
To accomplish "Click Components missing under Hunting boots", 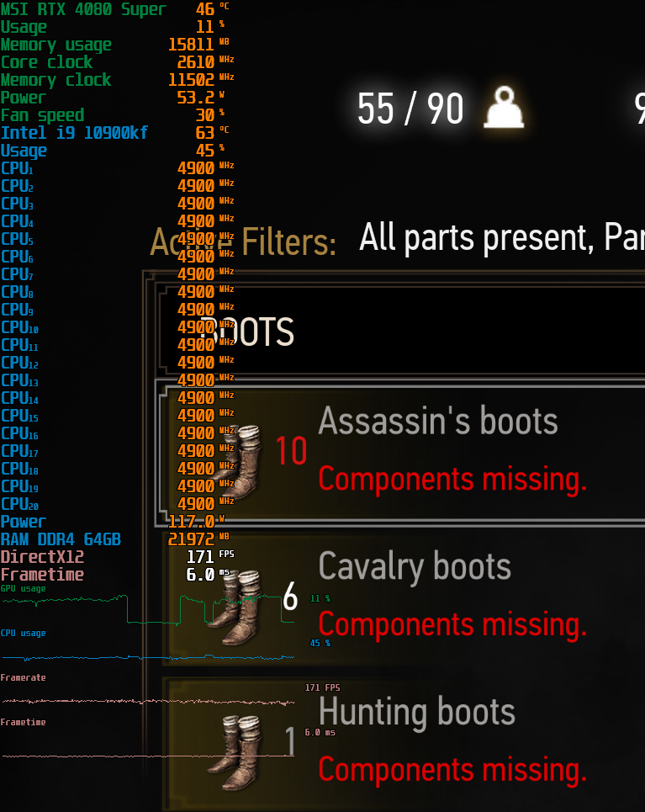I will (x=452, y=770).
